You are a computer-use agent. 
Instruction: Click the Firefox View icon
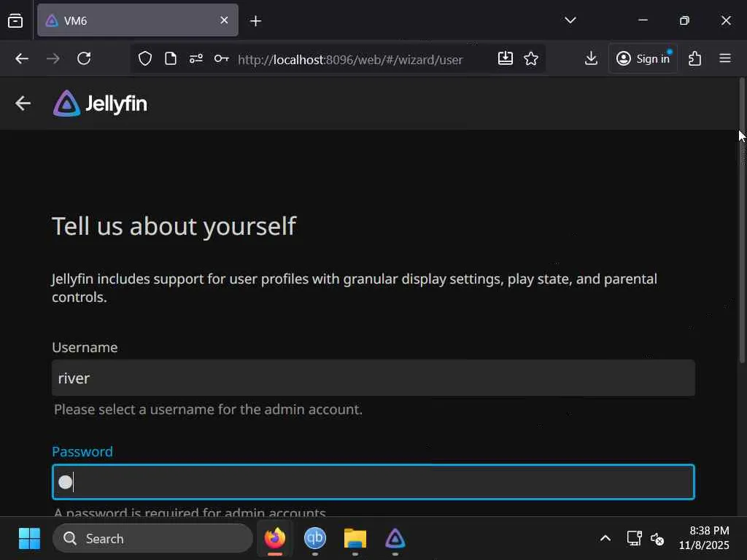click(x=15, y=20)
